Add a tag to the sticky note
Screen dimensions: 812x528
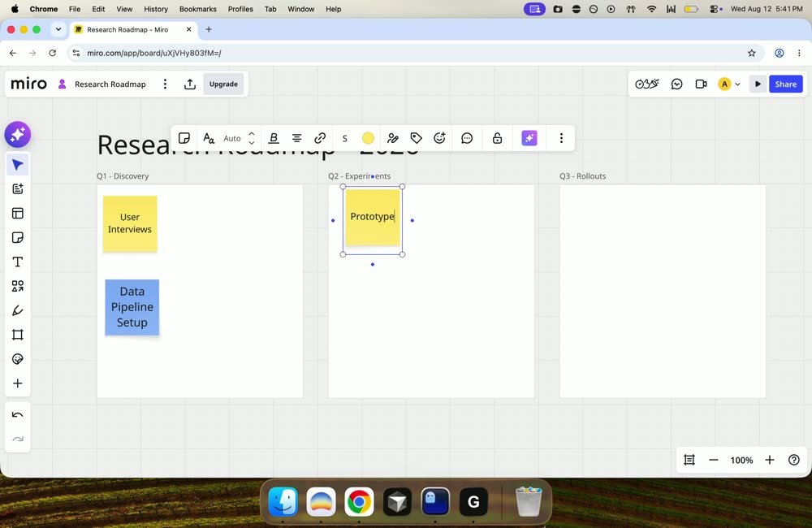417,138
